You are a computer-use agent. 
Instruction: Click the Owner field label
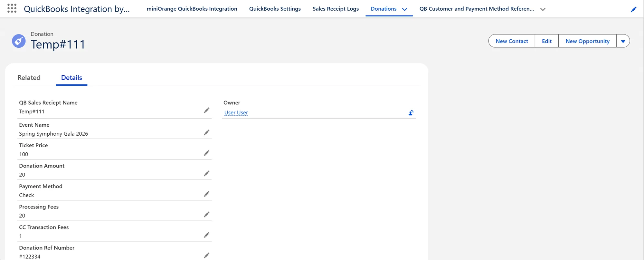(x=232, y=102)
